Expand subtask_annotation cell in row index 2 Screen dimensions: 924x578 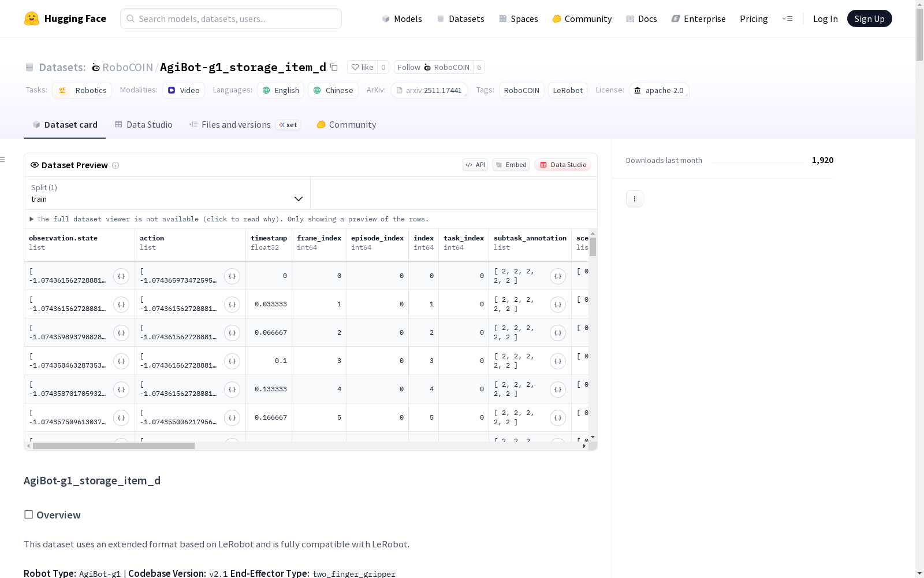[x=558, y=333]
